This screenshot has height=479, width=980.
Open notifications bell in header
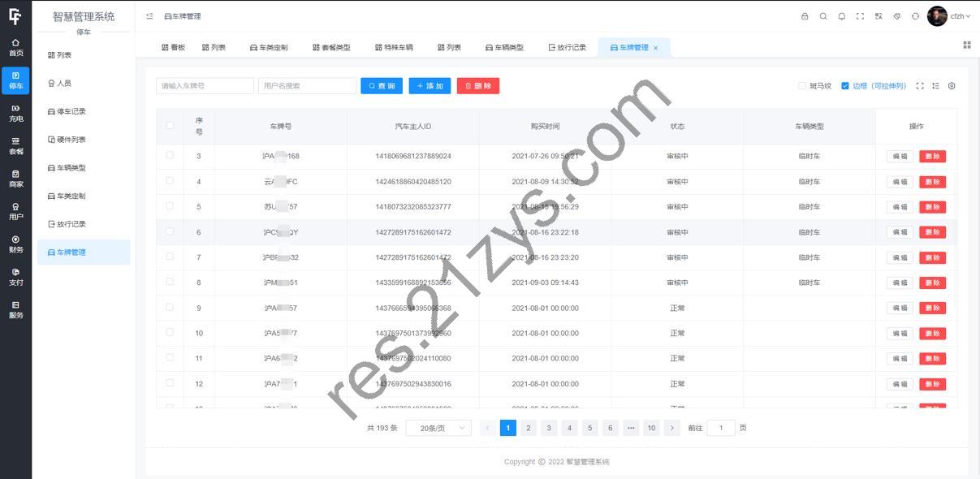(842, 16)
